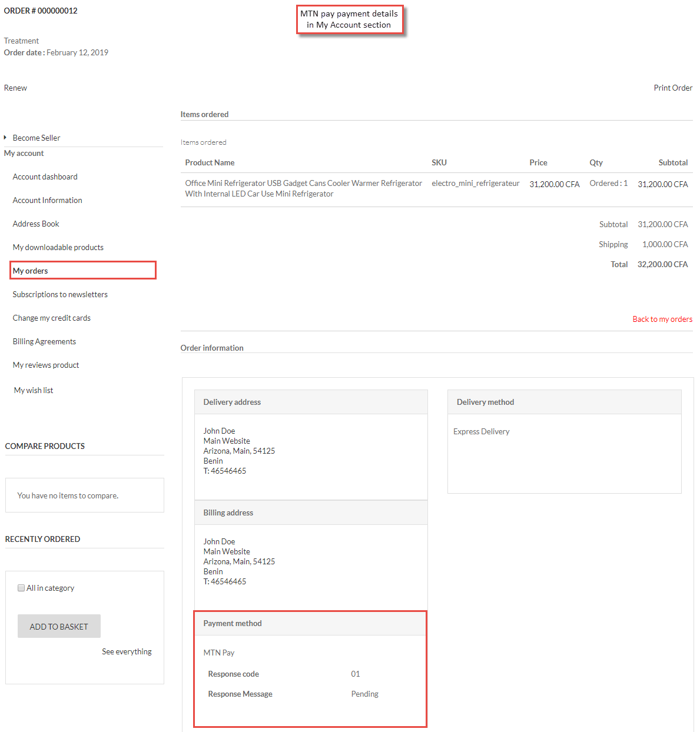Select the Office Mini Refrigerator product name

coord(303,188)
